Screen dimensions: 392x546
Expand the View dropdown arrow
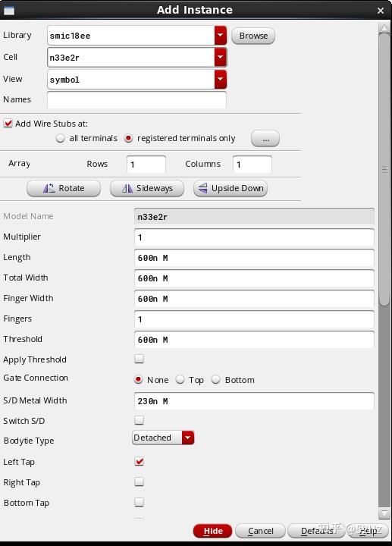click(x=221, y=80)
